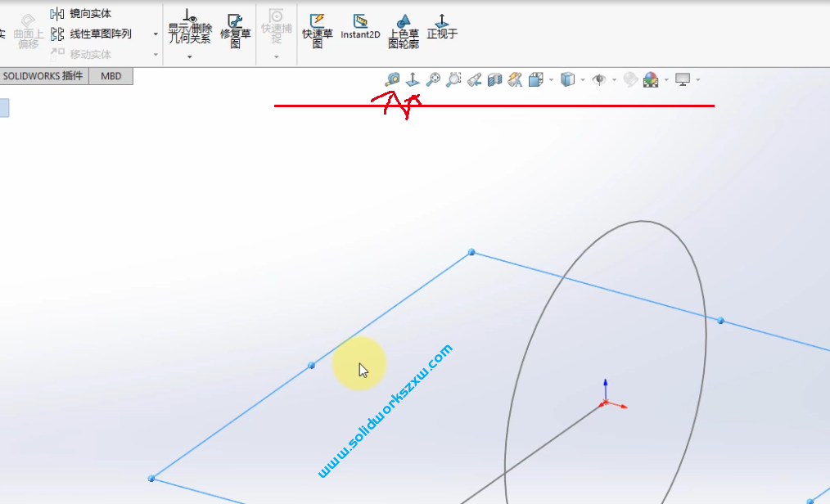Open the section view tool
The width and height of the screenshot is (830, 504).
tap(494, 79)
